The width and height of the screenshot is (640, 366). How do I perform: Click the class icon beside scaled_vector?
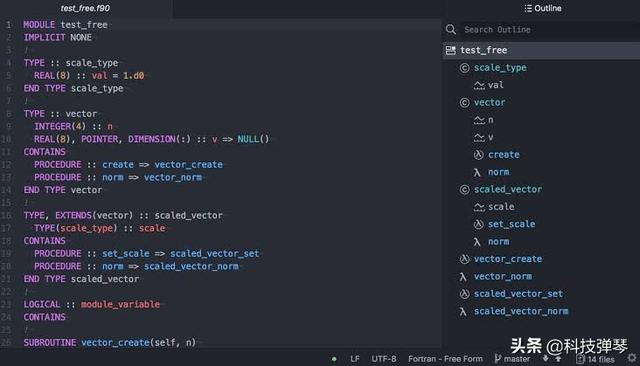tap(464, 189)
